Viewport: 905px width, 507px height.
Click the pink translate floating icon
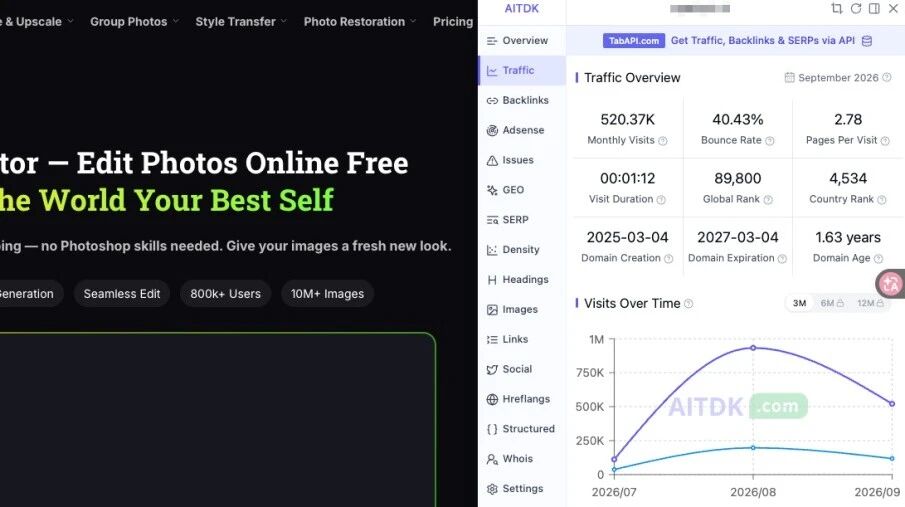[889, 284]
